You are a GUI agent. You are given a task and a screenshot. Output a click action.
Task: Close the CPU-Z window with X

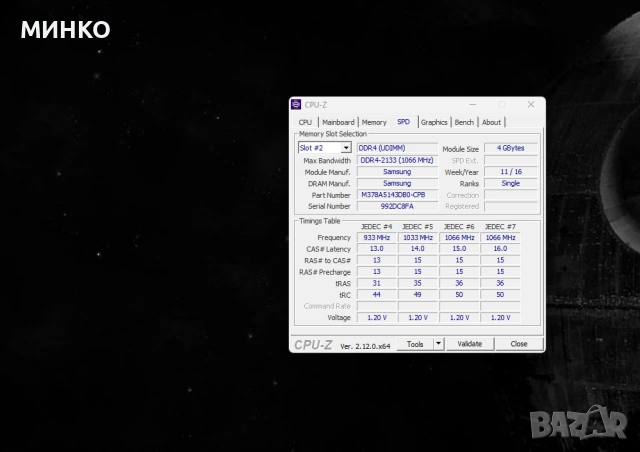(529, 104)
